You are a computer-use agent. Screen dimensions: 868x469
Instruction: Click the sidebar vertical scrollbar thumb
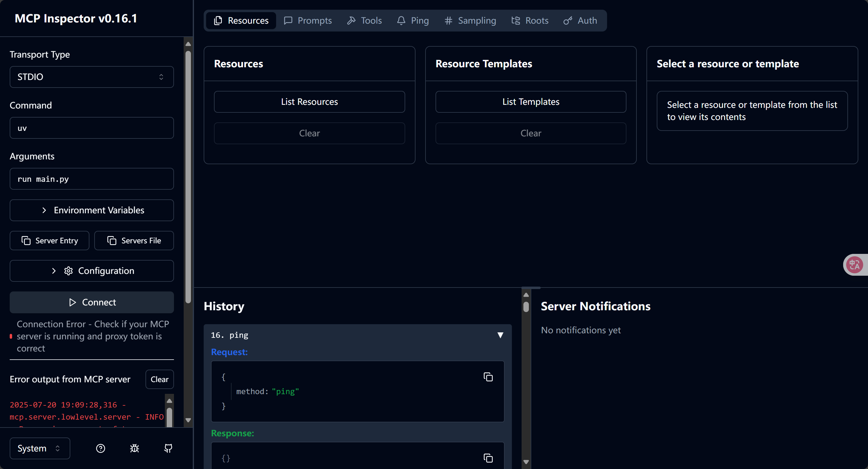(188, 177)
